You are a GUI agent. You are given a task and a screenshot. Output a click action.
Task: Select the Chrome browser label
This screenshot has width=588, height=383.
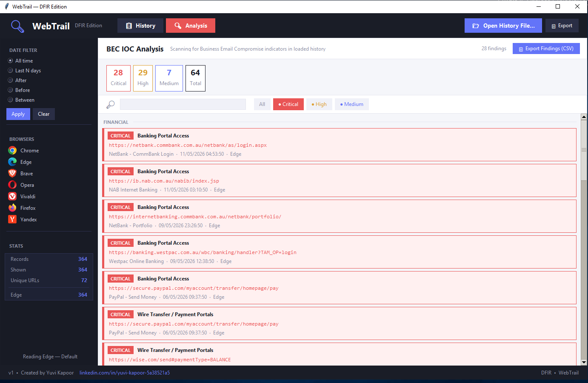tap(29, 151)
